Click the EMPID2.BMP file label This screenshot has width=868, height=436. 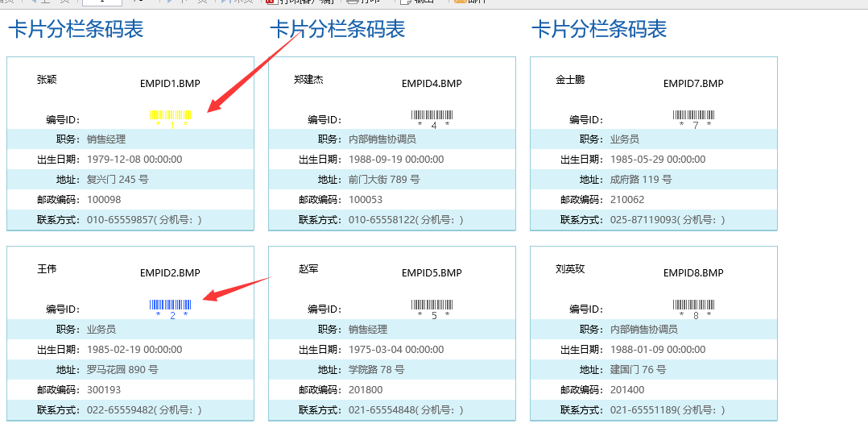(x=170, y=273)
